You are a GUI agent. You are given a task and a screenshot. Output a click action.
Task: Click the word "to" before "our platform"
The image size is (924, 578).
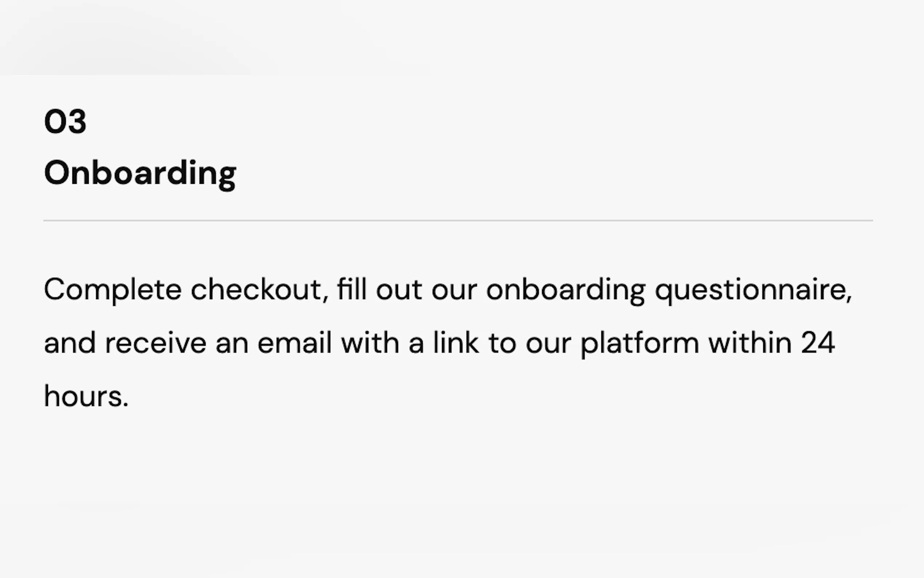click(502, 343)
